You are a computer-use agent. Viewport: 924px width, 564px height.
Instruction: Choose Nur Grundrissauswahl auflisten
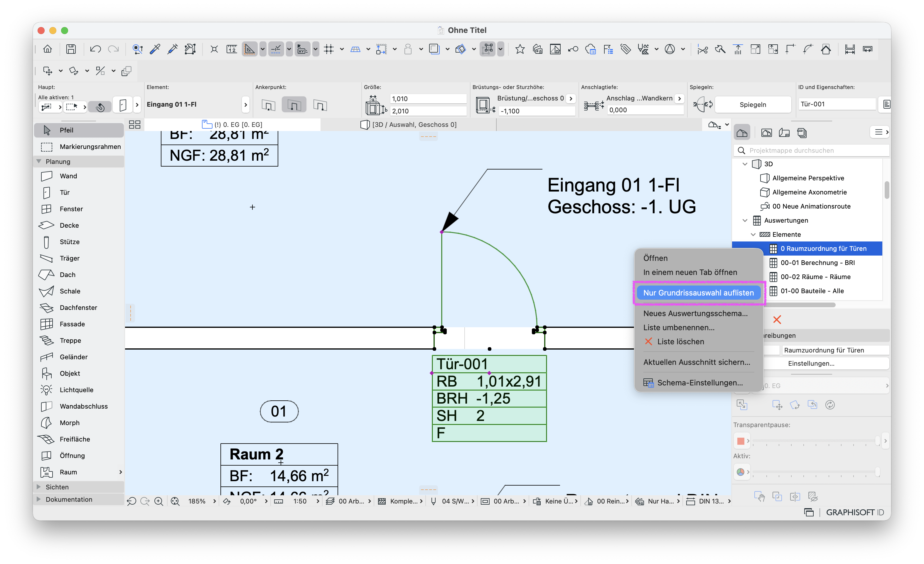click(698, 293)
